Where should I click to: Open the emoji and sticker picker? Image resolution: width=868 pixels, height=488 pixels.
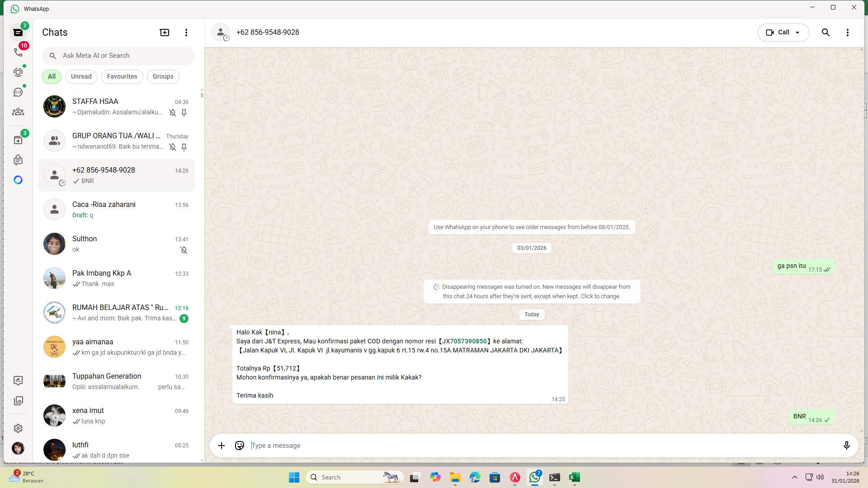click(239, 446)
